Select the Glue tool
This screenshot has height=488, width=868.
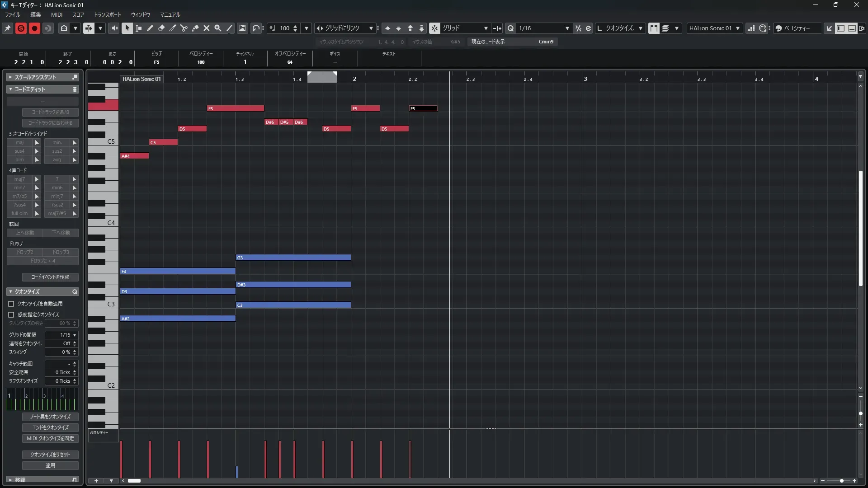click(x=195, y=28)
